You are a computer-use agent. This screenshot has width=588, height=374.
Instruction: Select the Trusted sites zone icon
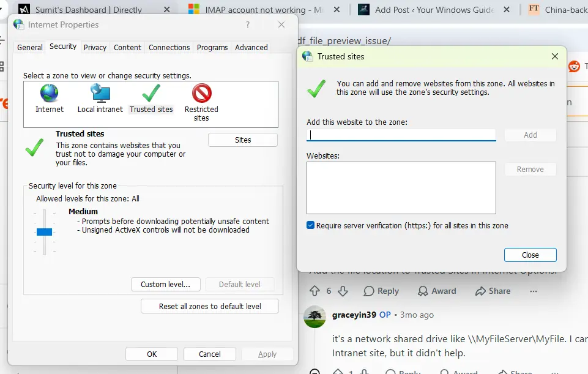coord(151,93)
